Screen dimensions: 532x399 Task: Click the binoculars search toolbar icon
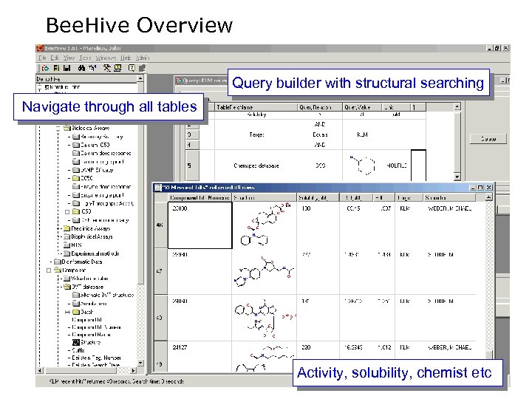pos(81,68)
